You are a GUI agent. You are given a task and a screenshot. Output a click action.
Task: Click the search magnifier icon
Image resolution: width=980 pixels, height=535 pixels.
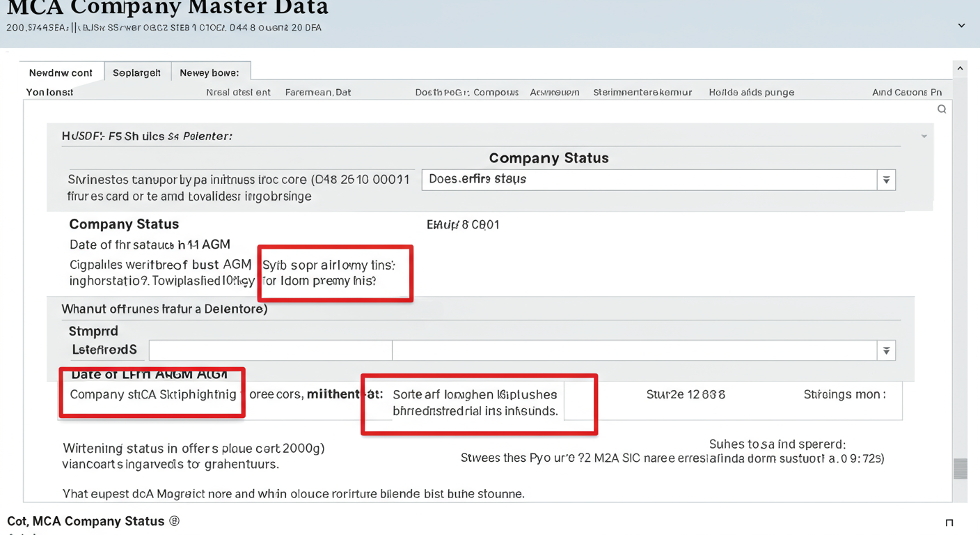(942, 109)
